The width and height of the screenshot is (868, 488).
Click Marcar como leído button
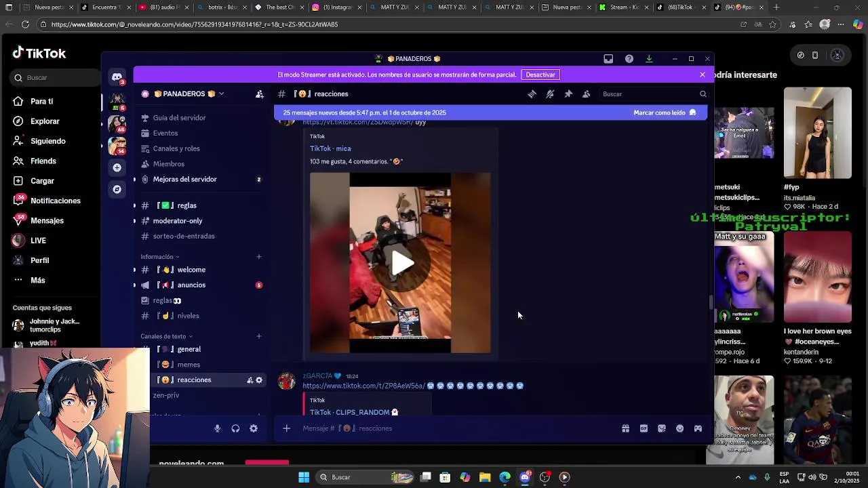coord(665,113)
